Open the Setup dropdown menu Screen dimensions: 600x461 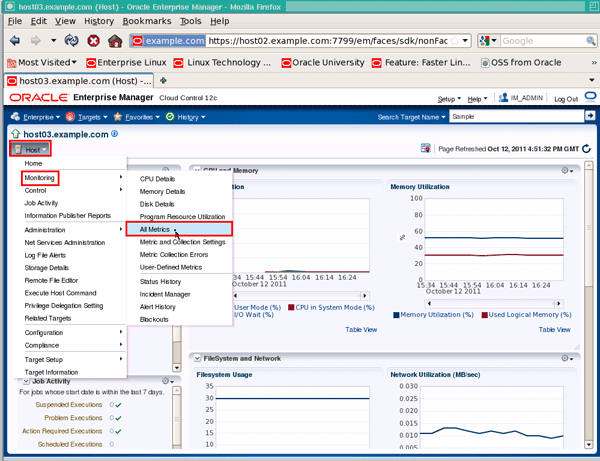tap(449, 99)
